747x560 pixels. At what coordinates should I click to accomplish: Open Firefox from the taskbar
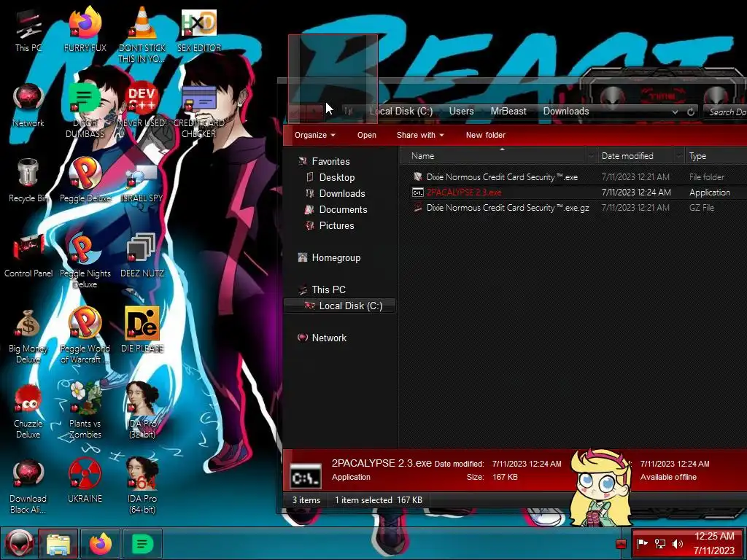pos(101,543)
